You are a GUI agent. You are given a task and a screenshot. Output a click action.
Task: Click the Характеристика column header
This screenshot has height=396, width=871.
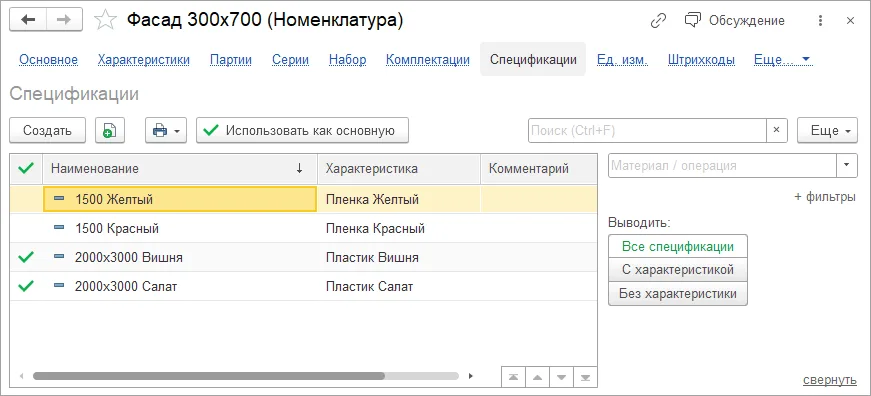coord(399,169)
